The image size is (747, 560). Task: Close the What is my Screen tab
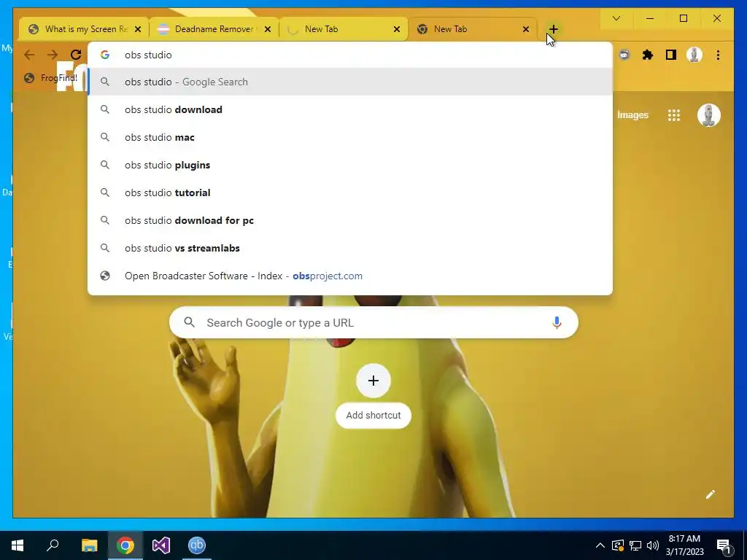coord(138,29)
